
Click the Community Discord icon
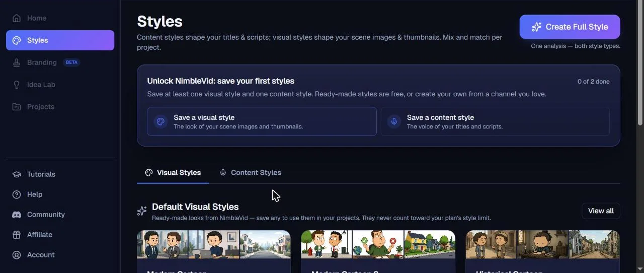click(17, 215)
